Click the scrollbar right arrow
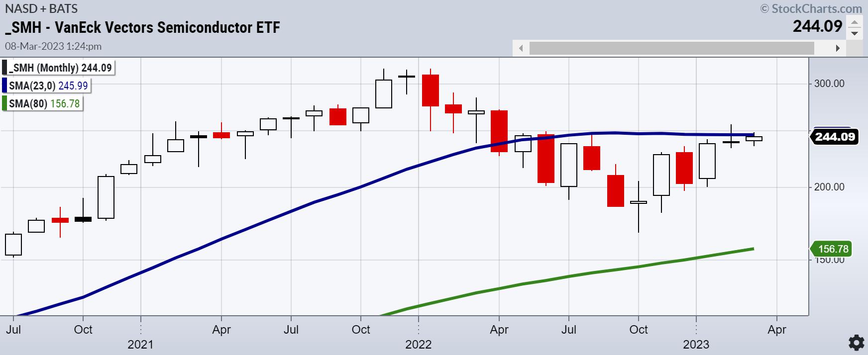The width and height of the screenshot is (868, 355). tap(838, 48)
